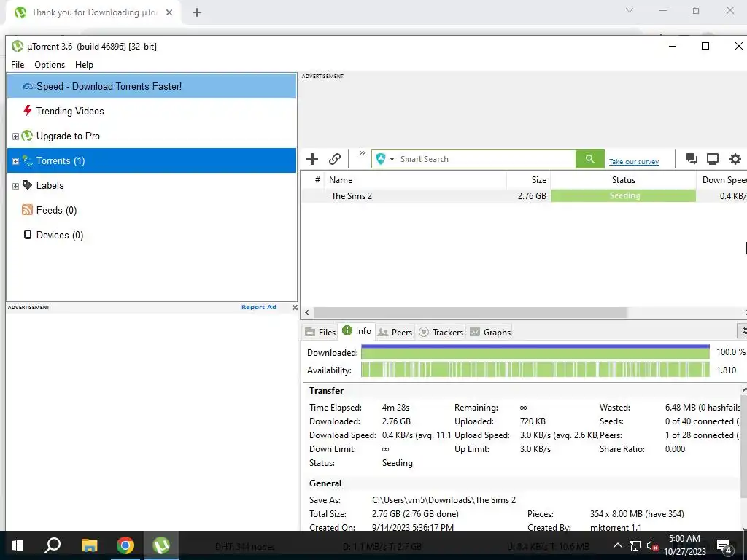Open the Windows Start menu

point(18,545)
